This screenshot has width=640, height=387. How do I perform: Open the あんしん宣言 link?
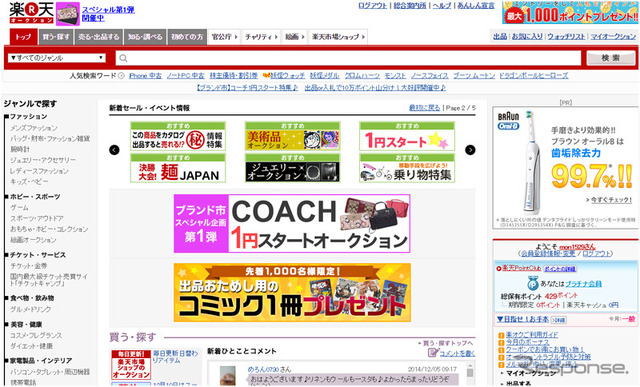pyautogui.click(x=476, y=6)
